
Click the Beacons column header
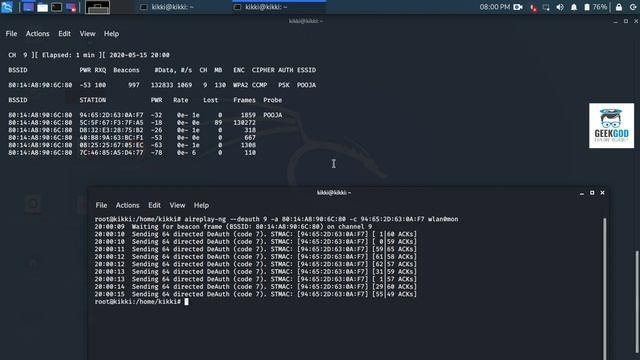(126, 70)
